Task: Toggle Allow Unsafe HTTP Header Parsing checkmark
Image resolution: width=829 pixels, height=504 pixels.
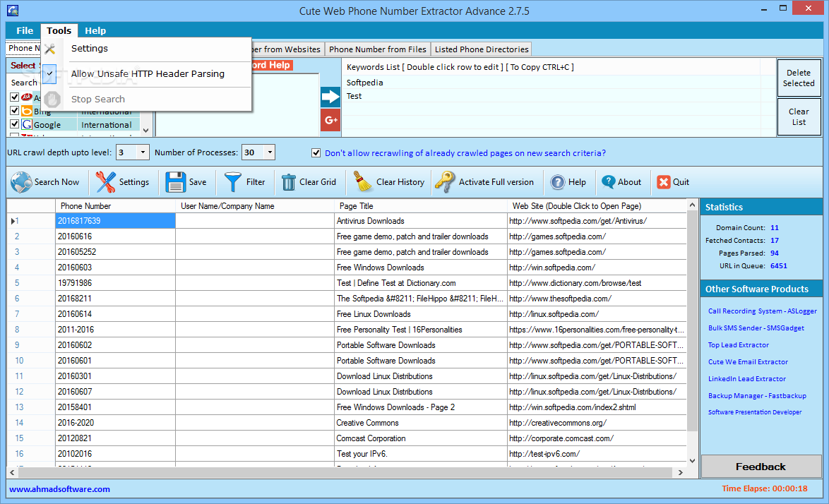Action: (49, 74)
